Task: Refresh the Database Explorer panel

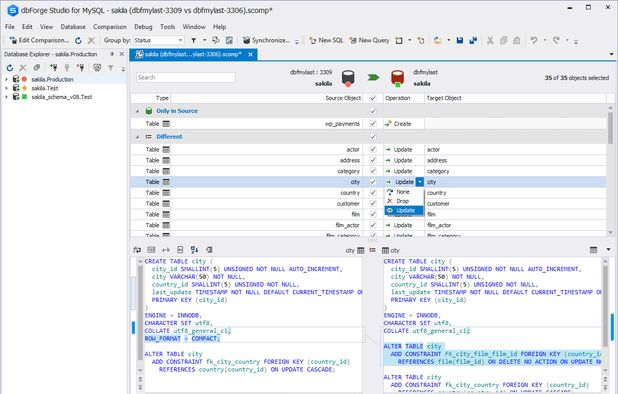Action: point(9,68)
